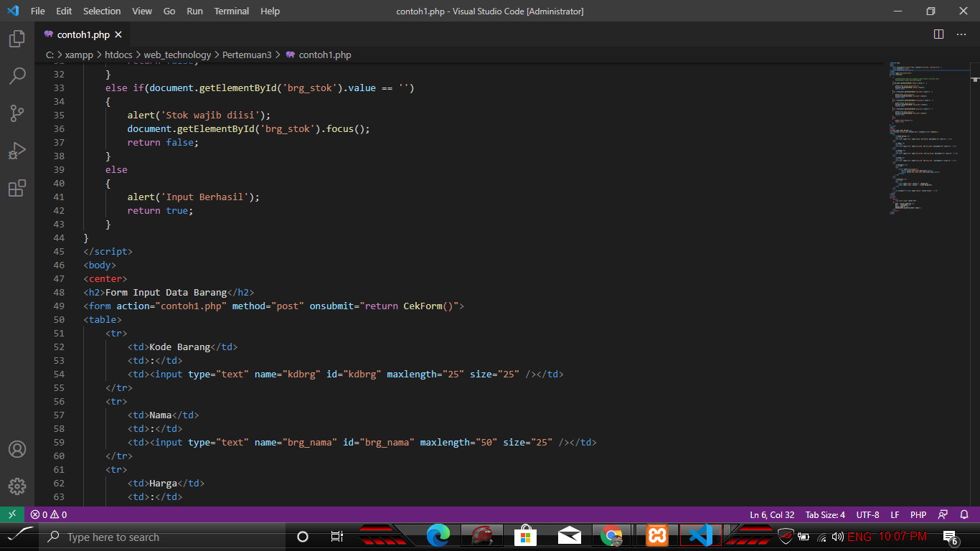The height and width of the screenshot is (551, 980).
Task: Open the errors and warnings indicator
Action: point(48,514)
